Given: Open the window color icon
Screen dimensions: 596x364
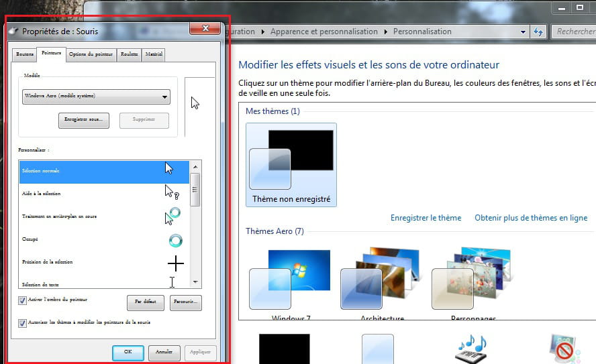Looking at the screenshot, I should pos(377,349).
